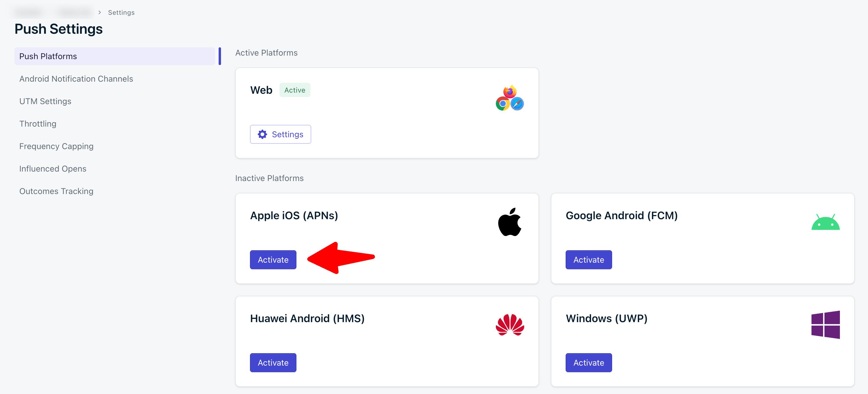Navigate to Outcomes Tracking
Screen dimensions: 868x394
56,191
